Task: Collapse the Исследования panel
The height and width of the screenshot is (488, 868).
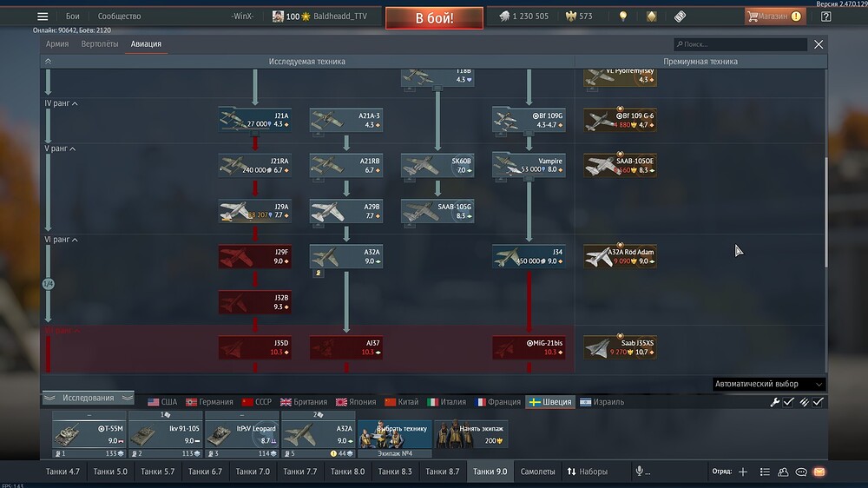Action: click(x=88, y=398)
